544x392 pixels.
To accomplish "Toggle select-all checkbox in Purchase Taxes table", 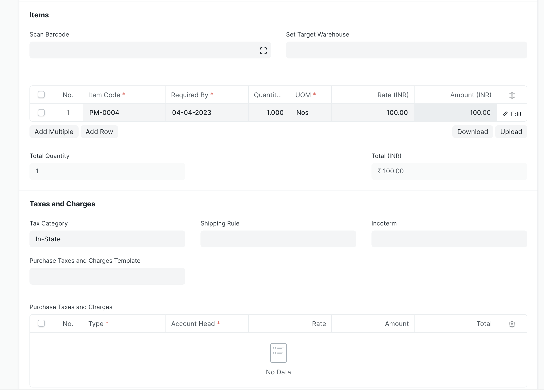I will pyautogui.click(x=41, y=323).
